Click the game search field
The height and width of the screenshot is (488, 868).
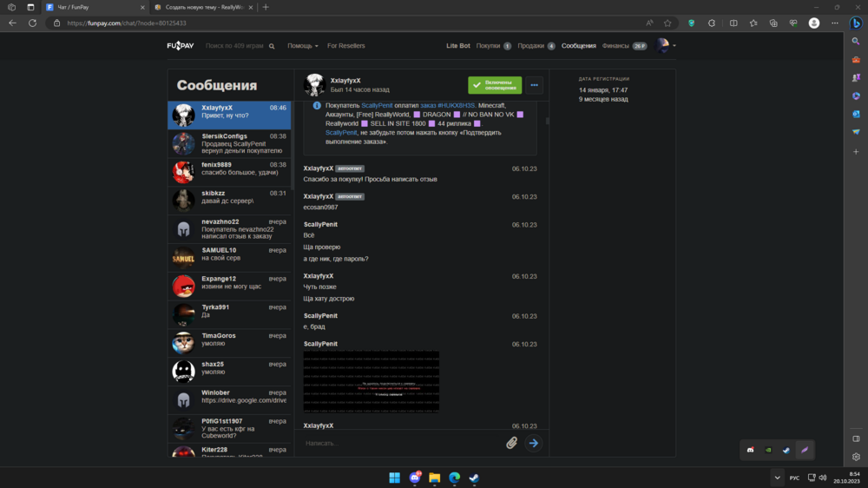[x=234, y=46]
